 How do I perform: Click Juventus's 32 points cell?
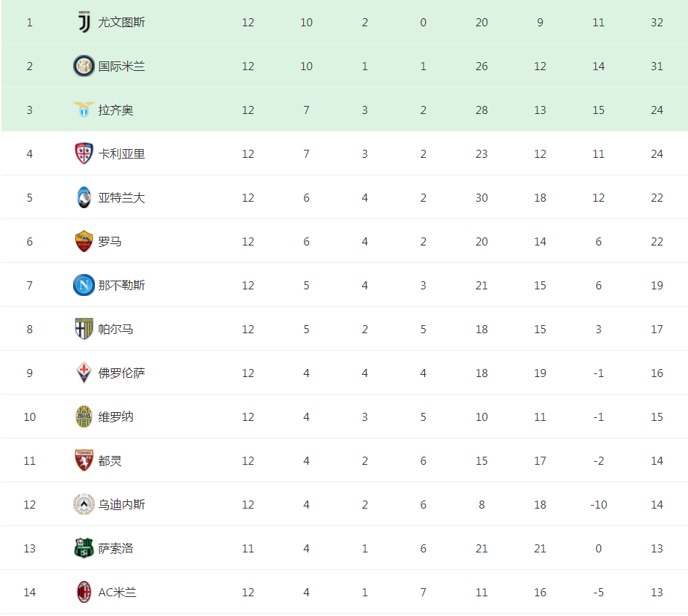(657, 22)
